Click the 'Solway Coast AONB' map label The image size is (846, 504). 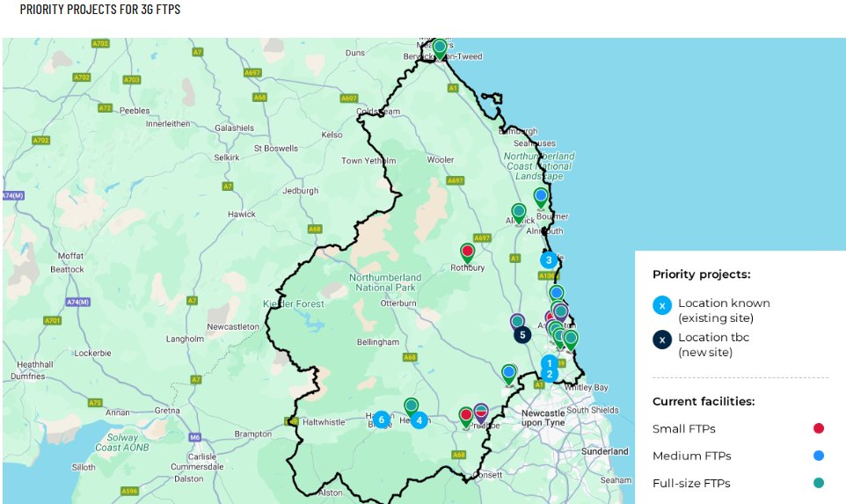coord(122,442)
